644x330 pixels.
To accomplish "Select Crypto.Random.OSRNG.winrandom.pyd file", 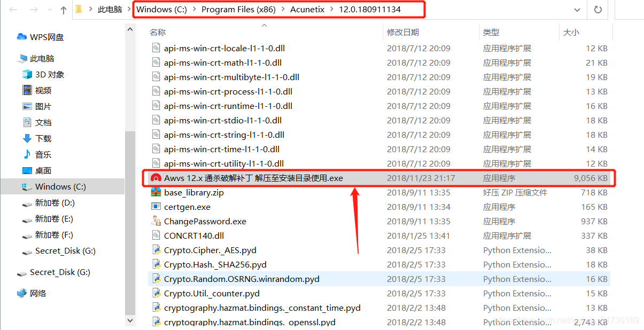I will coord(380,279).
